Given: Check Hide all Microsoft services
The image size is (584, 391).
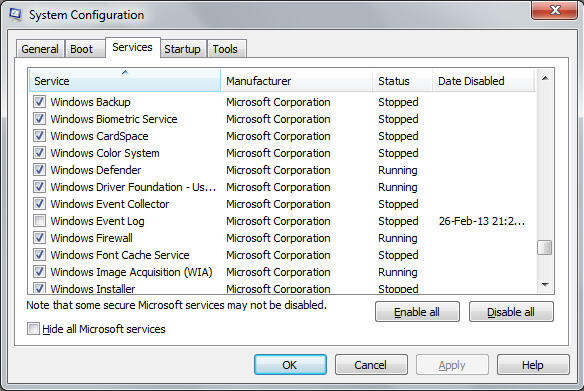Looking at the screenshot, I should (33, 329).
